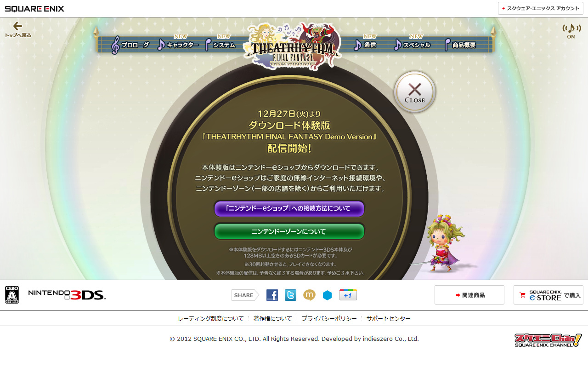Open the 関連商品 button
Screen dimensions: 588x368
[x=469, y=295]
